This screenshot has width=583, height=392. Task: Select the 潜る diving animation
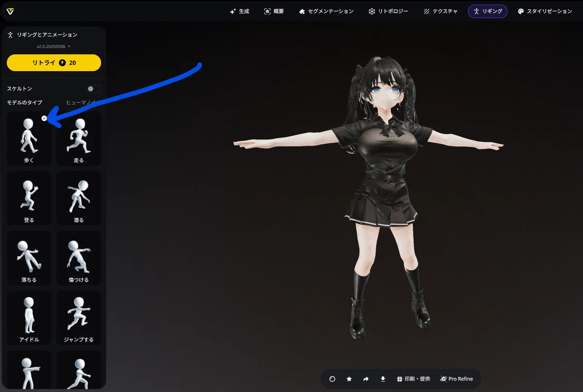[x=79, y=199]
